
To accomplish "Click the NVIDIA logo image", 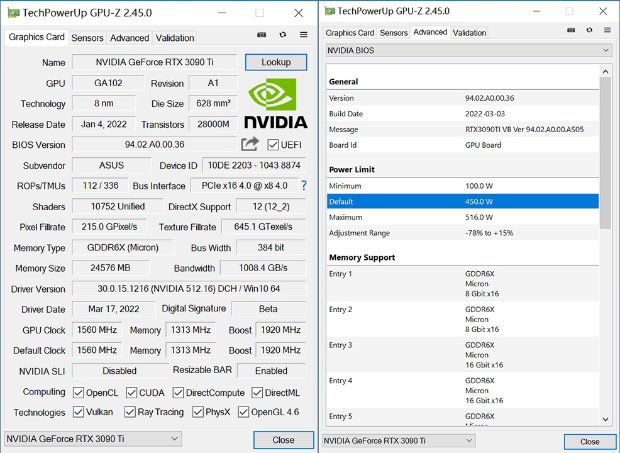I will (276, 104).
